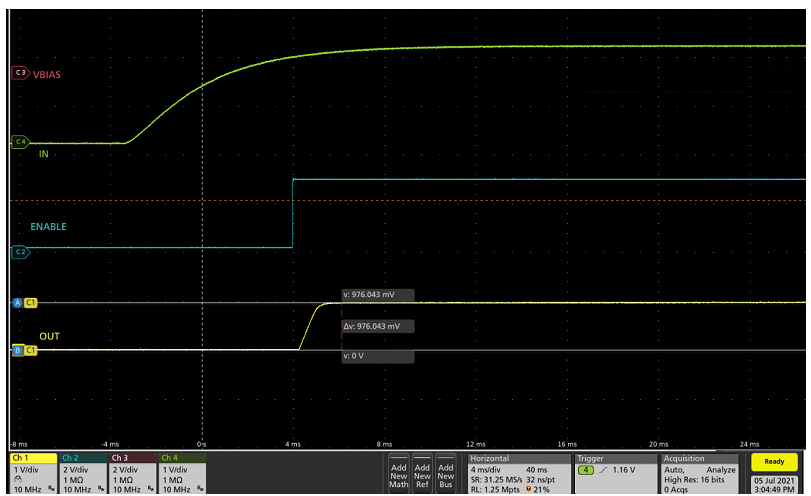The height and width of the screenshot is (496, 811).
Task: Click the 8 ms time axis label
Action: pyautogui.click(x=384, y=444)
